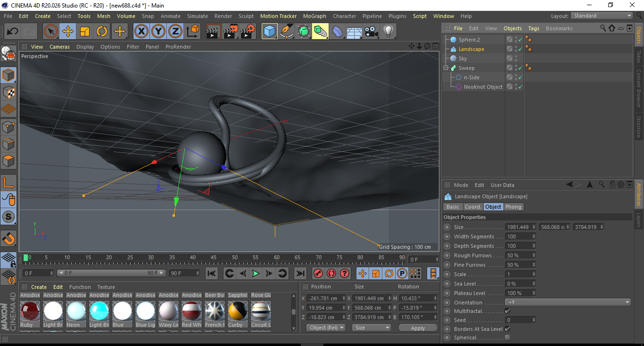Image resolution: width=644 pixels, height=346 pixels.
Task: Toggle X axis lock
Action: [141, 32]
